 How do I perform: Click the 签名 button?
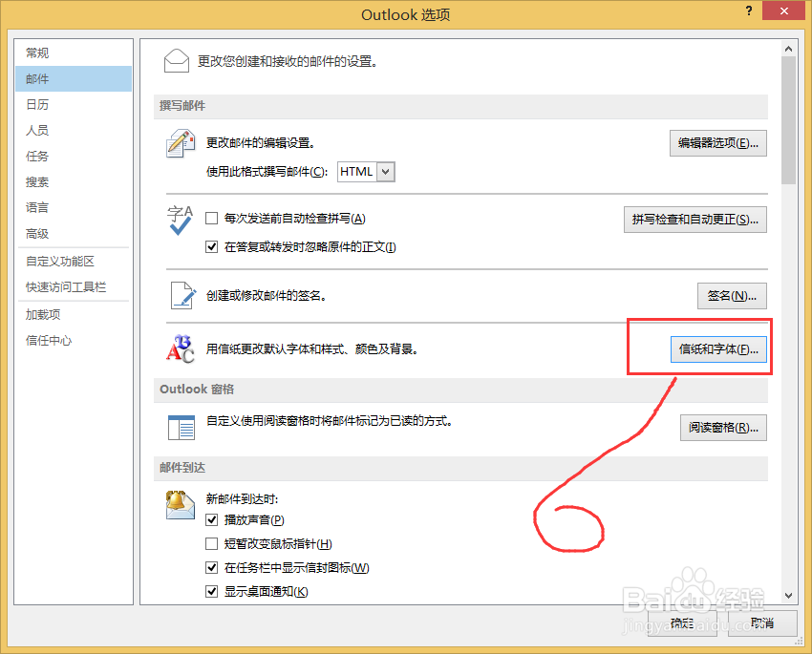pyautogui.click(x=732, y=296)
